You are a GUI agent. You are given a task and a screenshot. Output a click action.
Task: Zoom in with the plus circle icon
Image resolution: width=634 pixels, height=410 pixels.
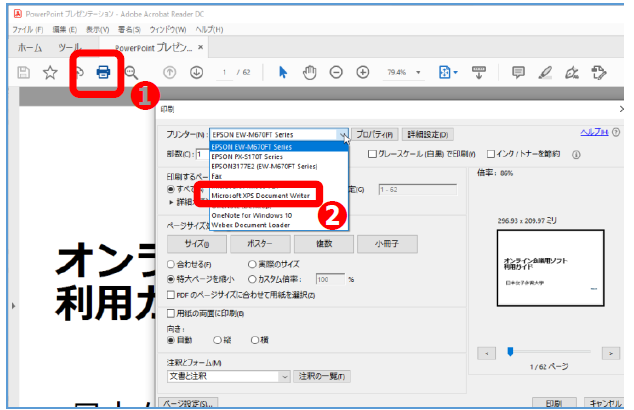tap(363, 73)
